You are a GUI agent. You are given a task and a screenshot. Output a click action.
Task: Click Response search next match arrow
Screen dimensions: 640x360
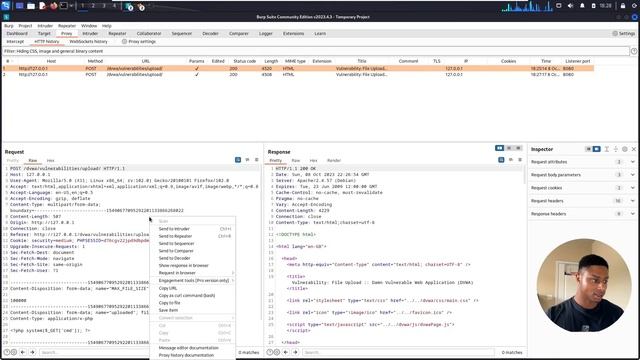(295, 352)
